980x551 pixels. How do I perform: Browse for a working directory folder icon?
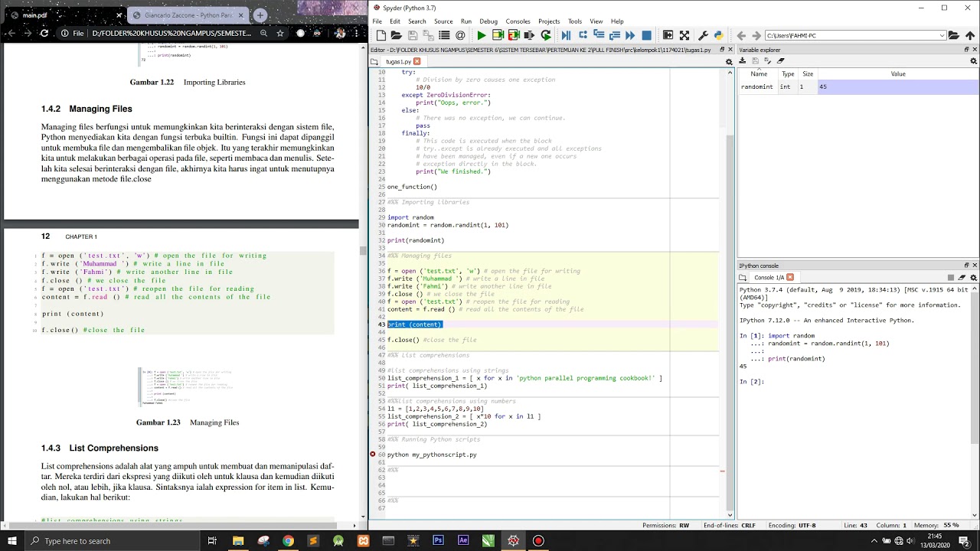[954, 35]
